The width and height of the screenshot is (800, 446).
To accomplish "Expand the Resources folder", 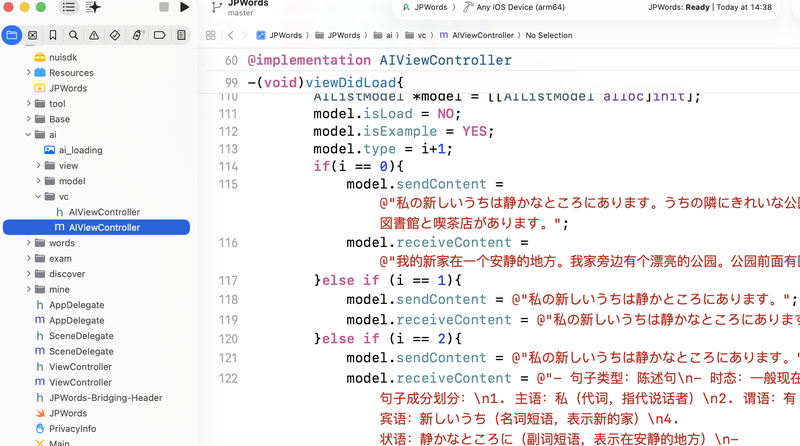I will pos(29,72).
